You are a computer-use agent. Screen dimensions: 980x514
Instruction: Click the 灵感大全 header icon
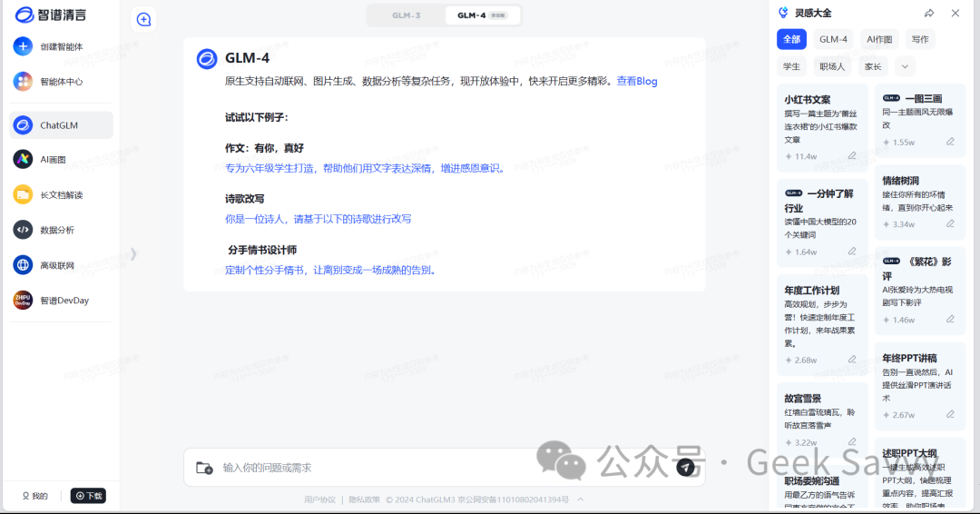point(783,13)
